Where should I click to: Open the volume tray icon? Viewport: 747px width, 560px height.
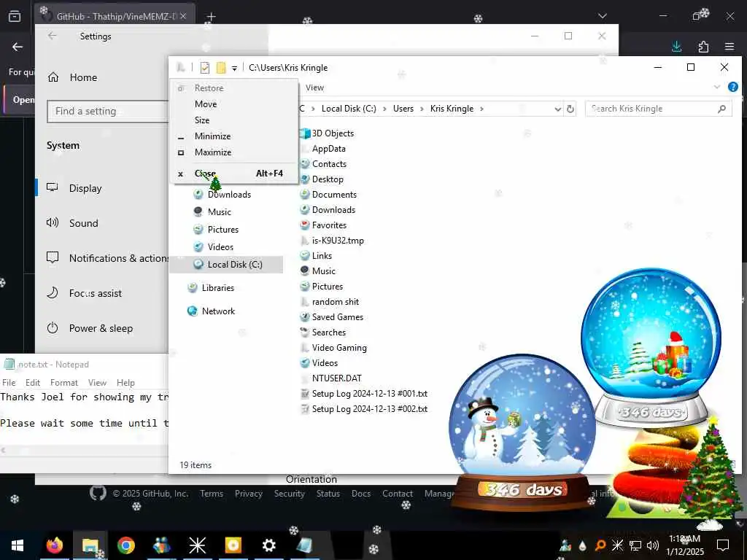click(x=652, y=545)
